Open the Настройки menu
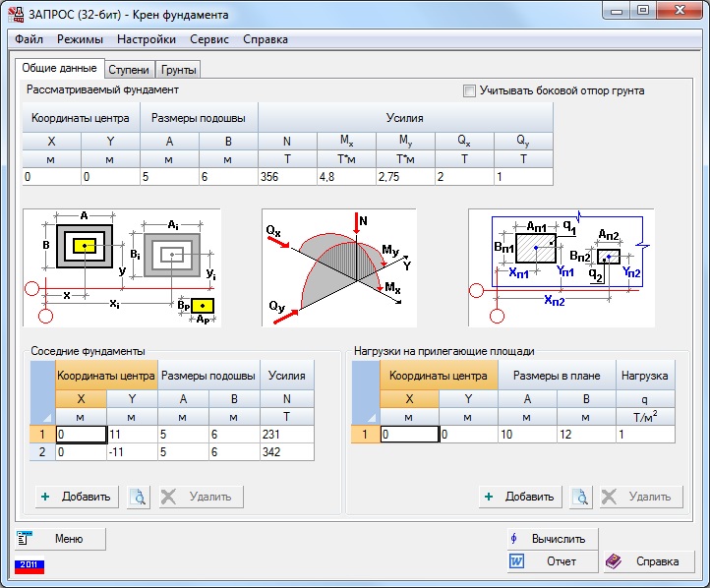Viewport: 710px width, 588px height. 146,39
